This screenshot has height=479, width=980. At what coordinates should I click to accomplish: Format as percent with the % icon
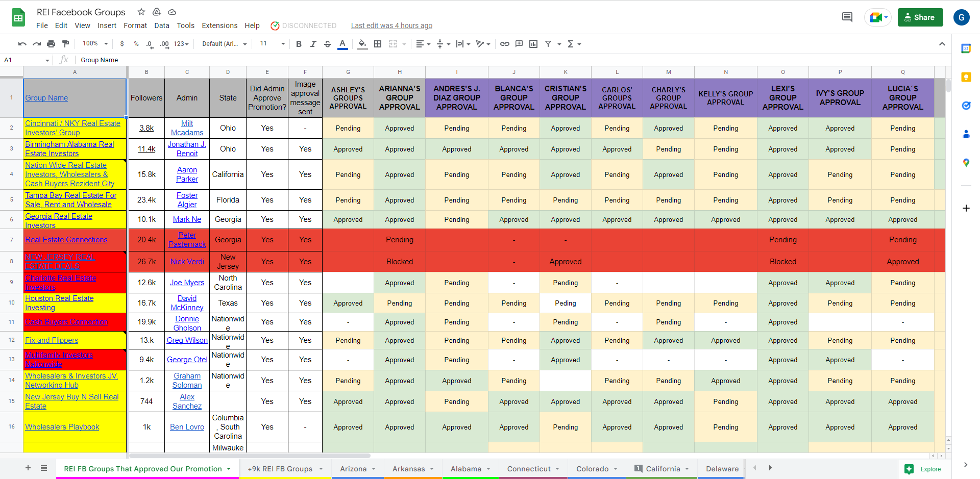click(136, 44)
